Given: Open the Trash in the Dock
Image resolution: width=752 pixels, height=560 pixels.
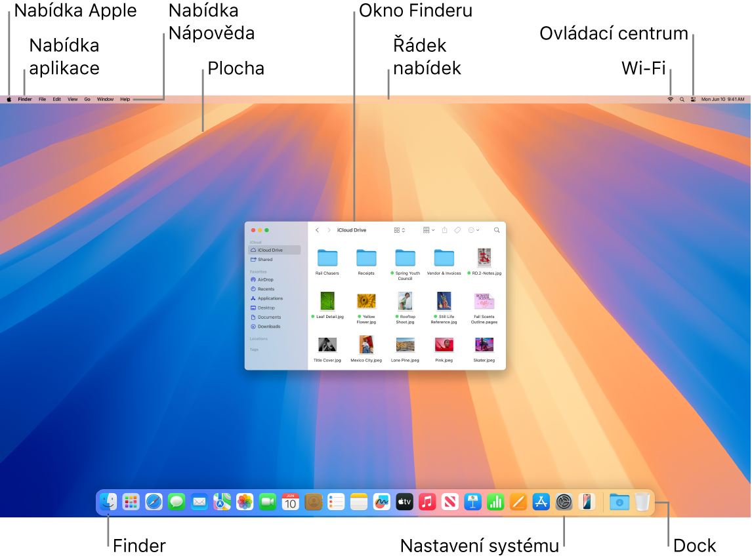Looking at the screenshot, I should pyautogui.click(x=642, y=502).
